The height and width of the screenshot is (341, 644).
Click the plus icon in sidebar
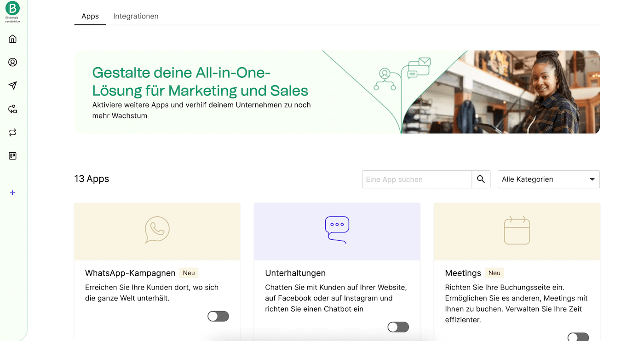point(12,193)
